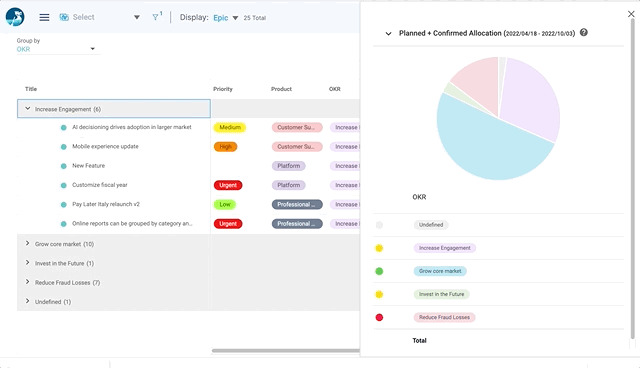The image size is (640, 368).
Task: Click the teal dot beside Online reports row
Action: (x=64, y=224)
